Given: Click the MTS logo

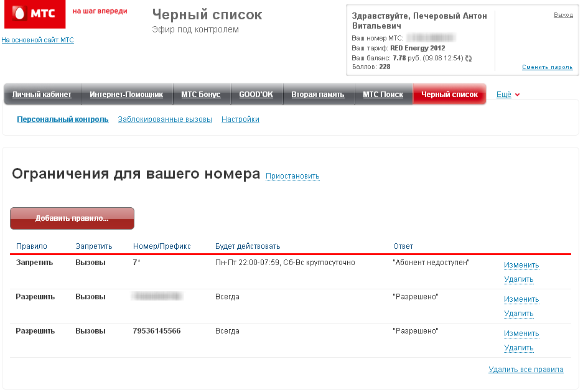Looking at the screenshot, I should tap(35, 14).
